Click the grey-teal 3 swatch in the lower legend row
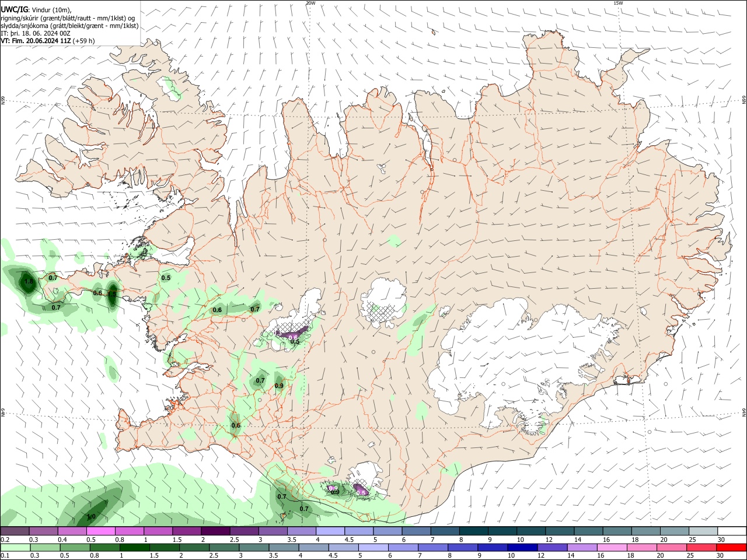The image size is (747, 560). [x=254, y=547]
